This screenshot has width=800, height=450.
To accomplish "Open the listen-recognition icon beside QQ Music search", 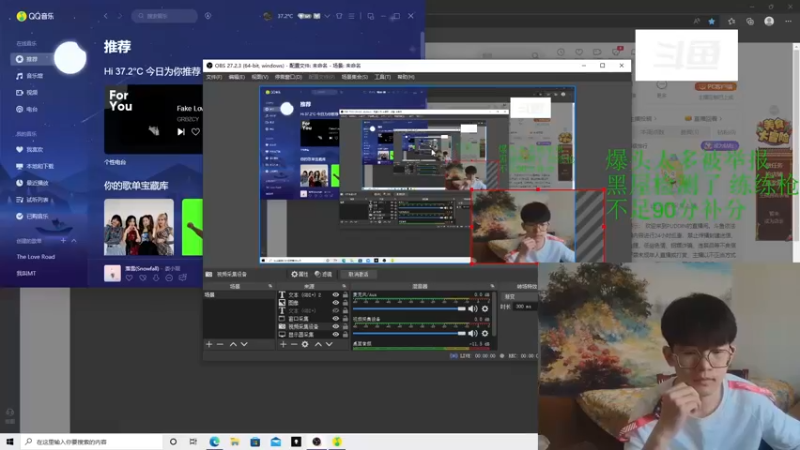I will pyautogui.click(x=208, y=16).
